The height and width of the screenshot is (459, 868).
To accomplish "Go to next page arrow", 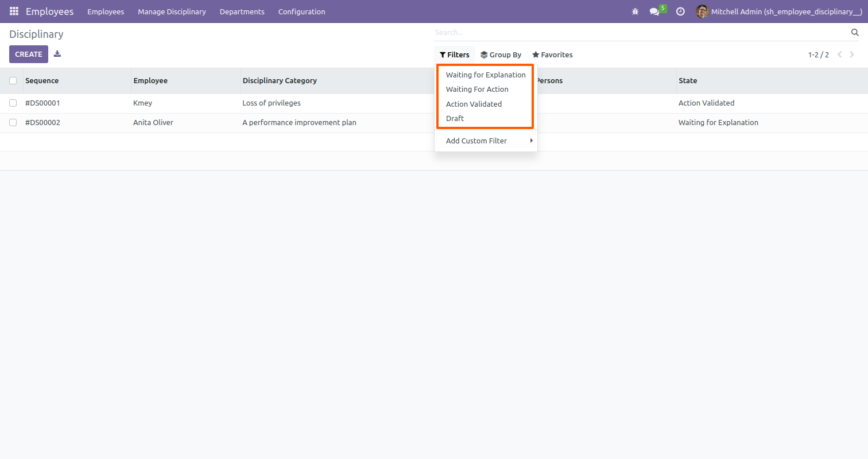I will pyautogui.click(x=852, y=55).
